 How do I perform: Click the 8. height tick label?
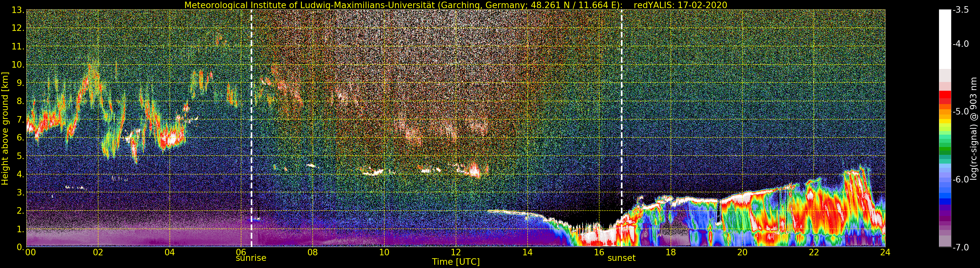click(21, 101)
